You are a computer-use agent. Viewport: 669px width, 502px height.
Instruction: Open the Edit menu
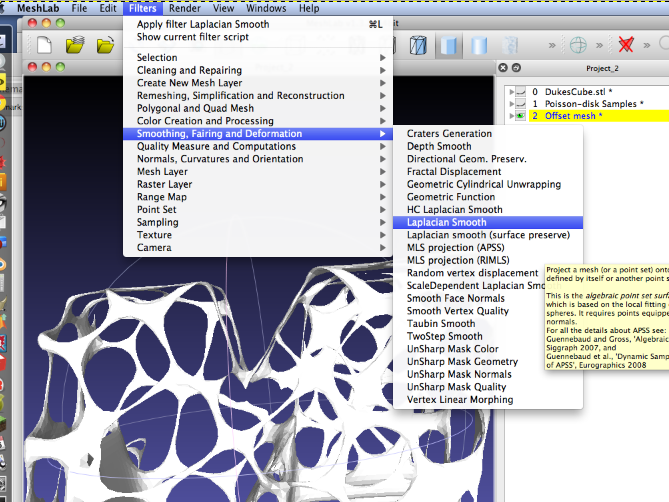pos(108,8)
